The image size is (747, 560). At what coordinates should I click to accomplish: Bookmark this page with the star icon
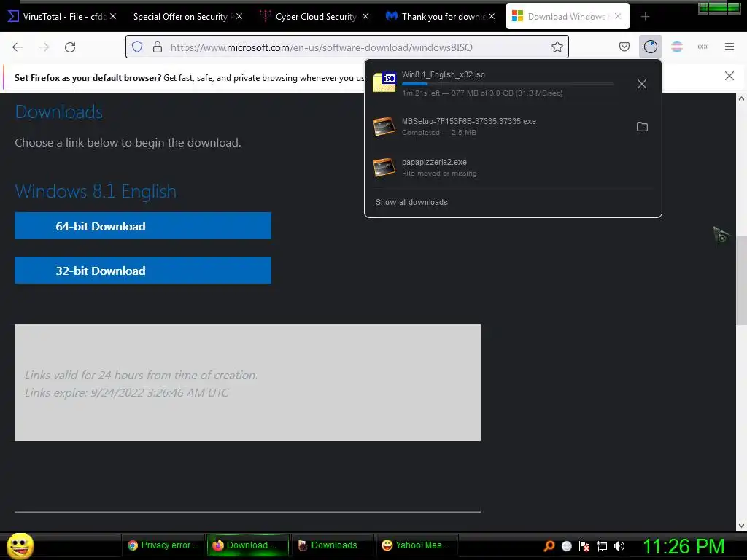(x=557, y=47)
